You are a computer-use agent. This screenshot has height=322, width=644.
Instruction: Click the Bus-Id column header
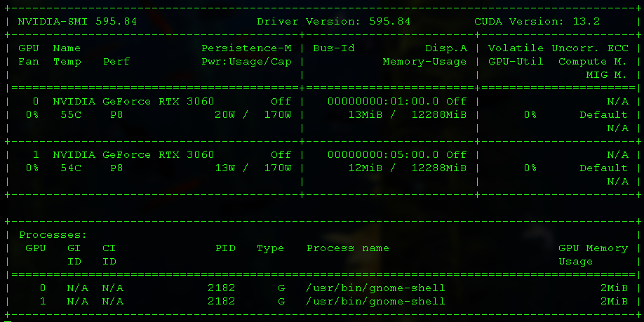click(333, 48)
